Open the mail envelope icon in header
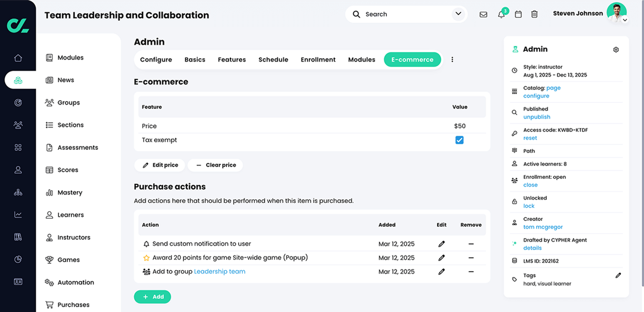The height and width of the screenshot is (312, 644). pyautogui.click(x=484, y=15)
